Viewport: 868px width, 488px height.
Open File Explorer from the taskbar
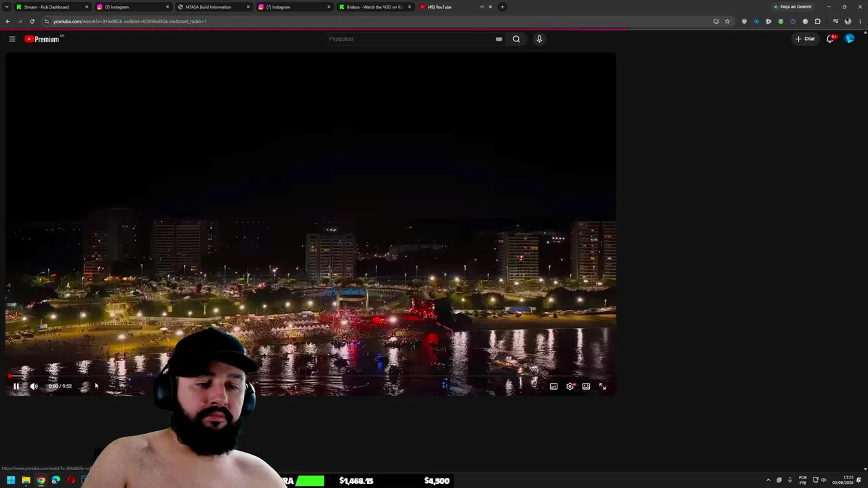26,481
